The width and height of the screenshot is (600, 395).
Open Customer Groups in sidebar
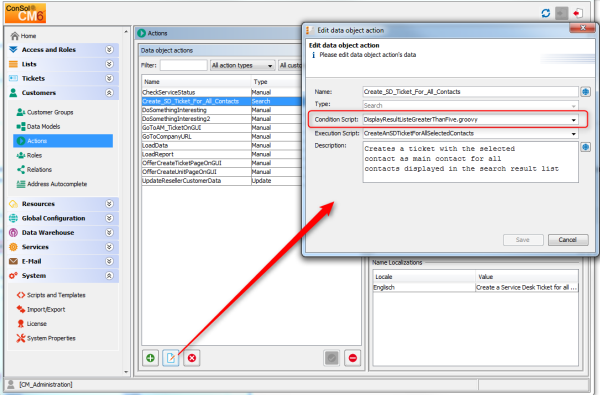tap(45, 112)
